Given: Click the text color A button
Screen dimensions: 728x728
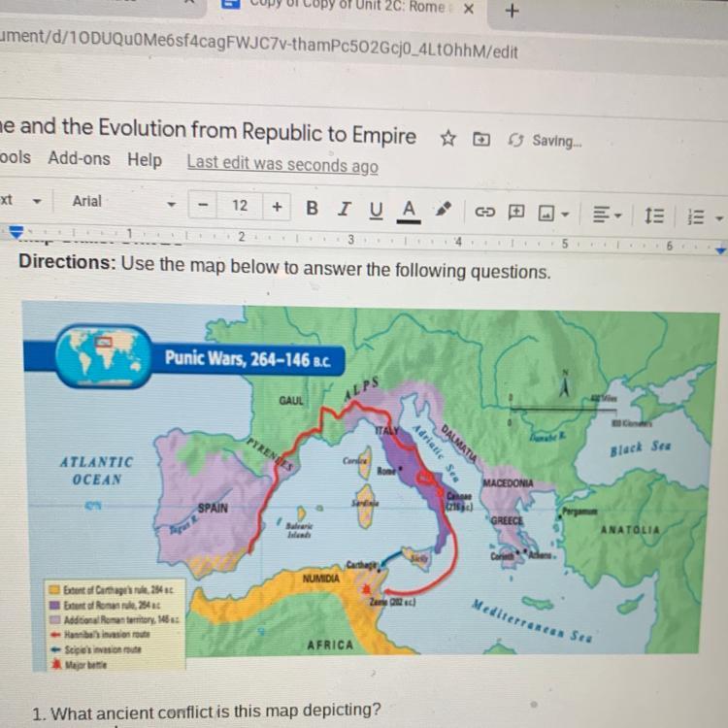Looking at the screenshot, I should (x=409, y=209).
